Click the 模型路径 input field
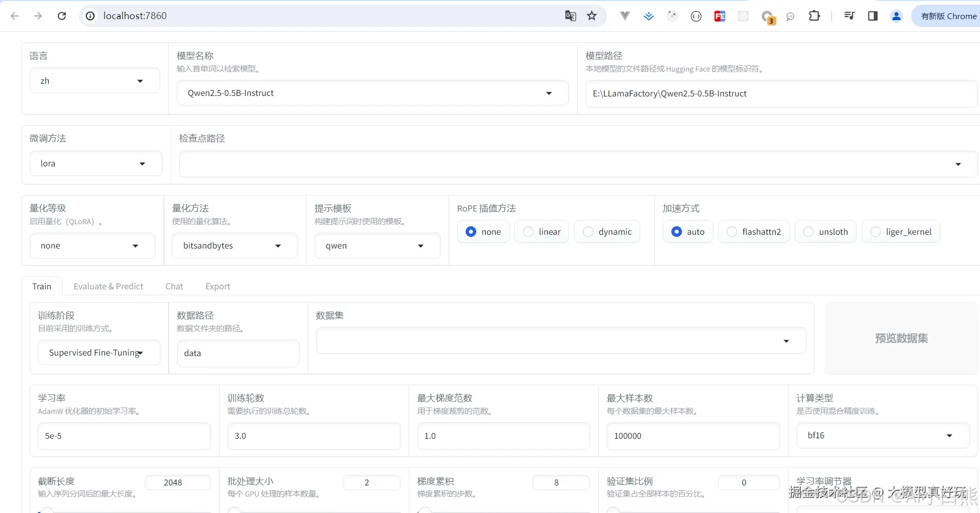Screen dimensions: 980x513 click(x=781, y=94)
